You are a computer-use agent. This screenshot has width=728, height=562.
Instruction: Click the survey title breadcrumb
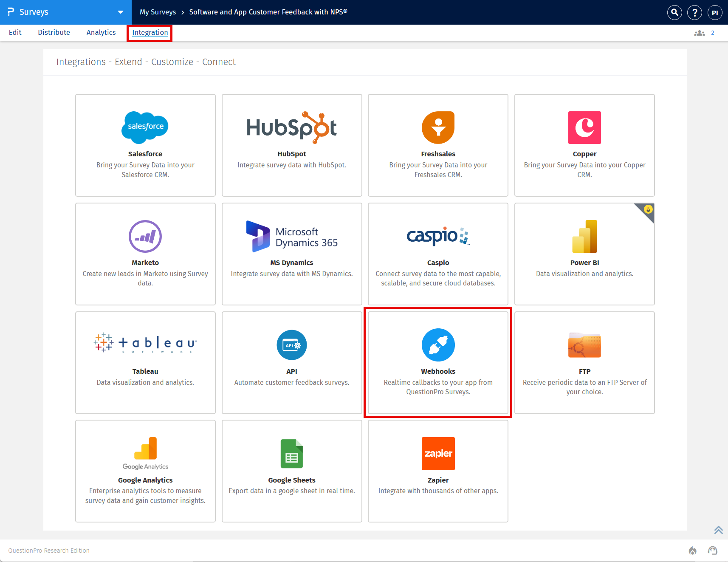pos(268,12)
